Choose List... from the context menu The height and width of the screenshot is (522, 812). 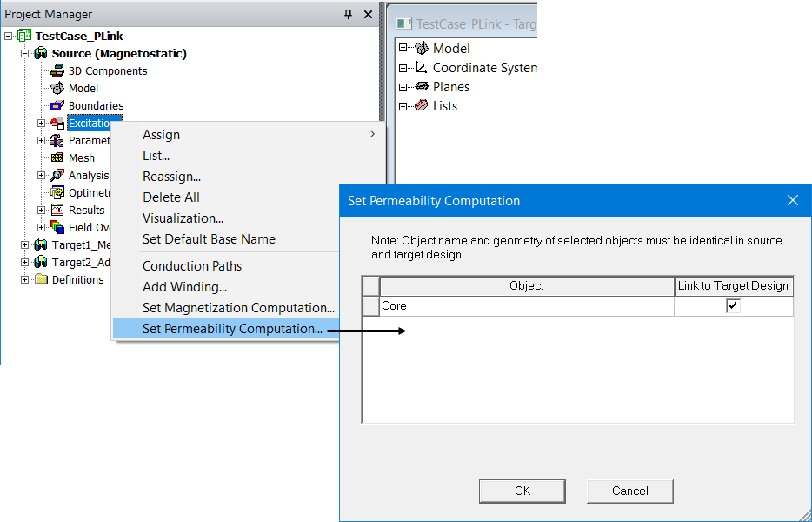coord(249,156)
